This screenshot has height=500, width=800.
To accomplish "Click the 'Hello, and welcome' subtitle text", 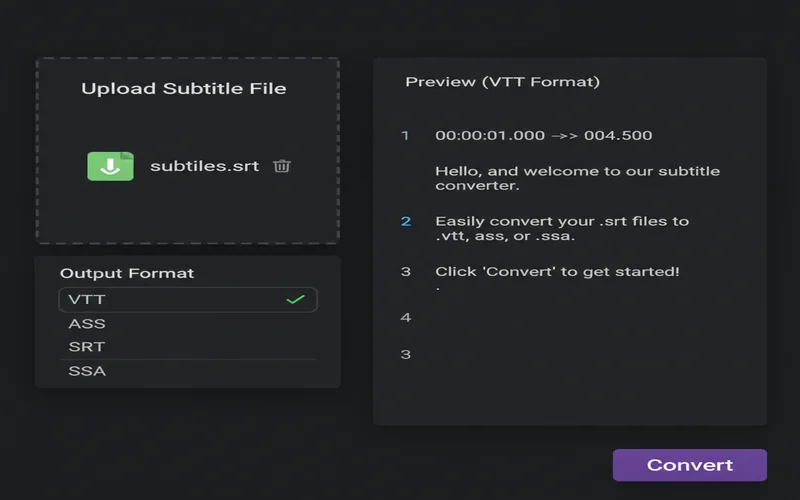I will pos(577,178).
